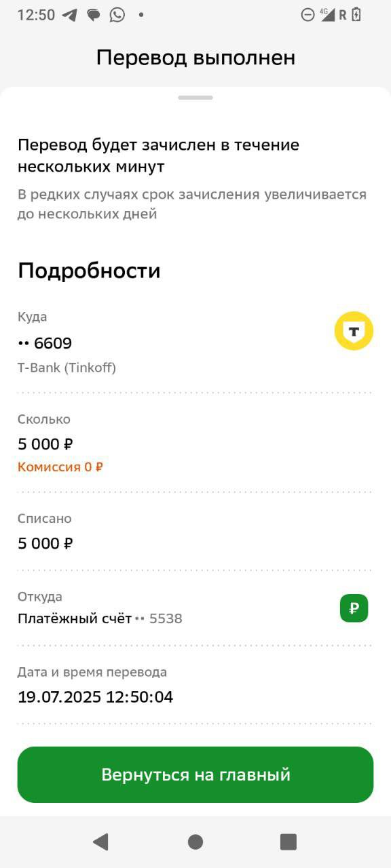Tap the Списано 5 000 ₽ amount
This screenshot has width=391, height=868.
(x=45, y=543)
